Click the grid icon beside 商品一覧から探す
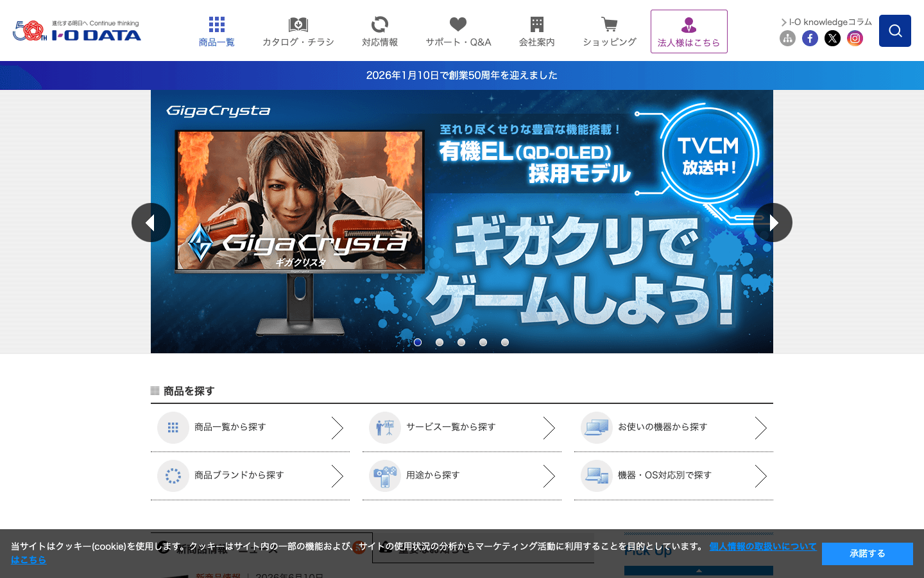 tap(173, 428)
